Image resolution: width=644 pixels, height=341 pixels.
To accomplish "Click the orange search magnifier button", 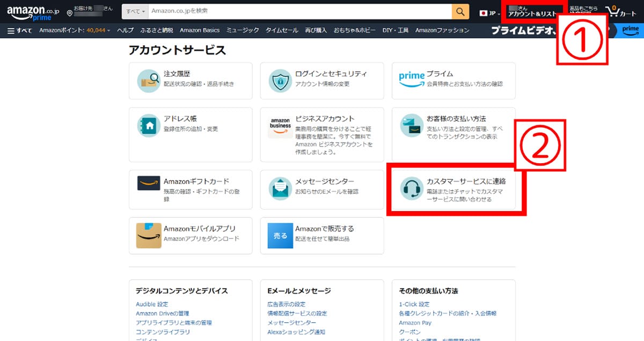I will coord(460,11).
